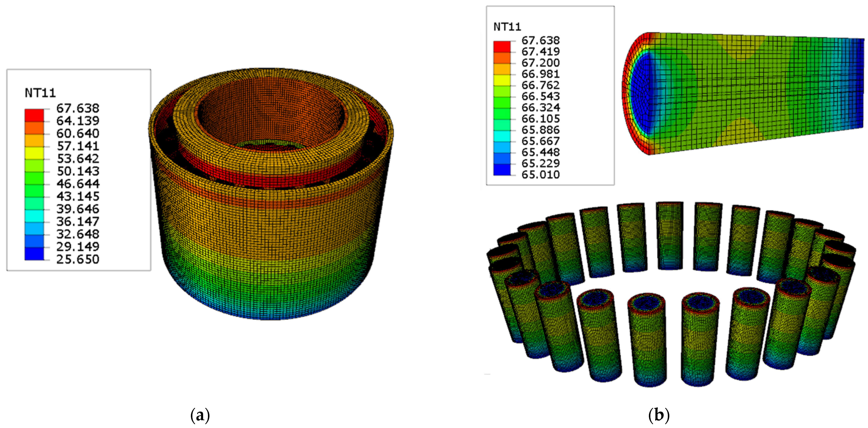Click the dark blue swatch in left legend
The image size is (868, 428).
click(34, 253)
